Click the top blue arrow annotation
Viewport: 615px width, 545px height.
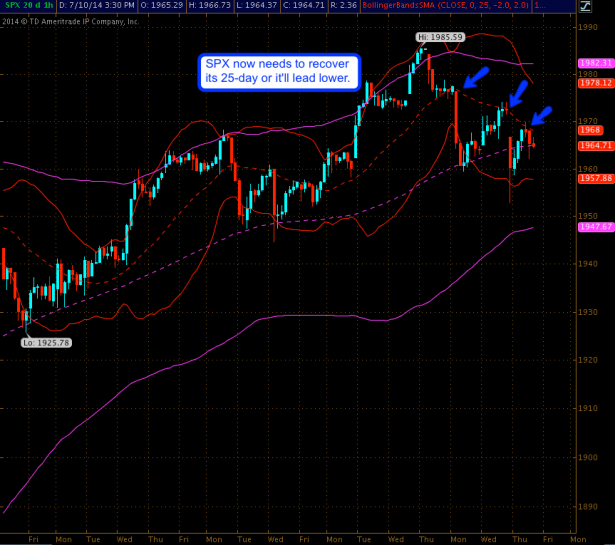(477, 77)
